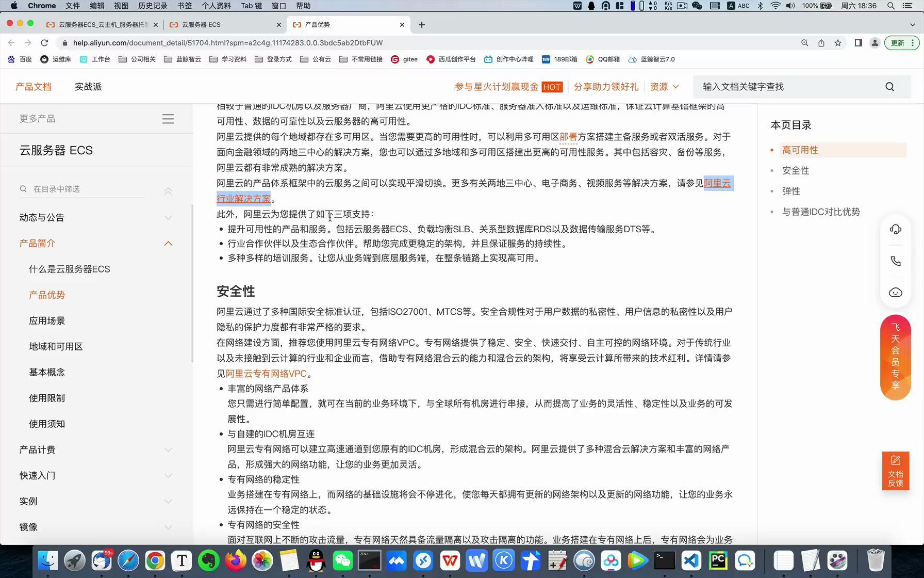
Task: Click the share page icon in address bar
Action: pos(821,43)
